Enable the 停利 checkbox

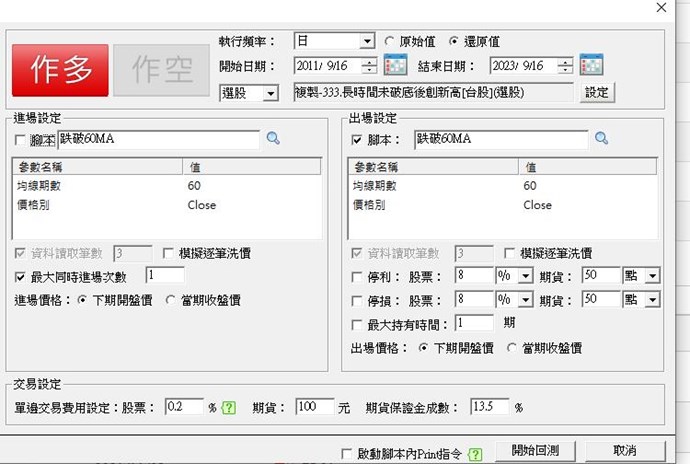[356, 277]
